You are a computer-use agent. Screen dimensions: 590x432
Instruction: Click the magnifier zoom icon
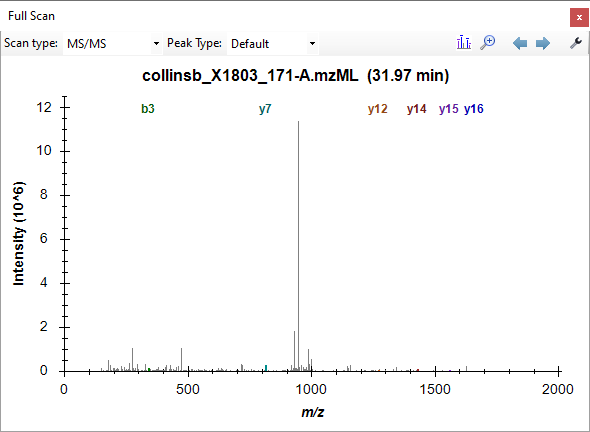tap(488, 43)
